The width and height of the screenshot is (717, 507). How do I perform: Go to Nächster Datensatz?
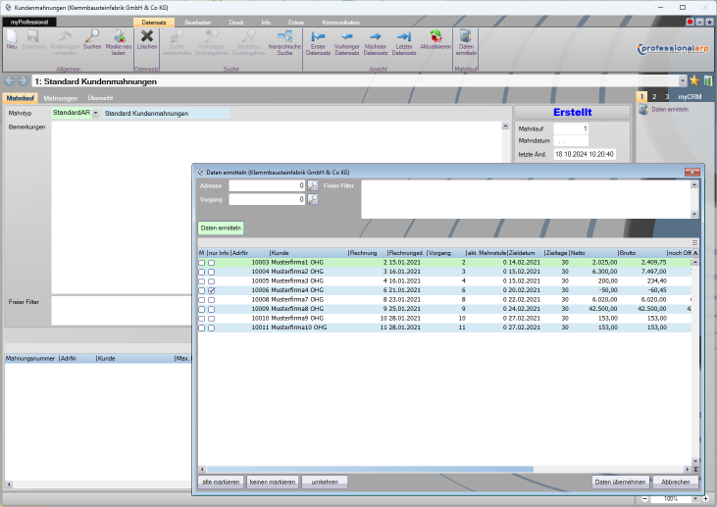click(x=375, y=37)
